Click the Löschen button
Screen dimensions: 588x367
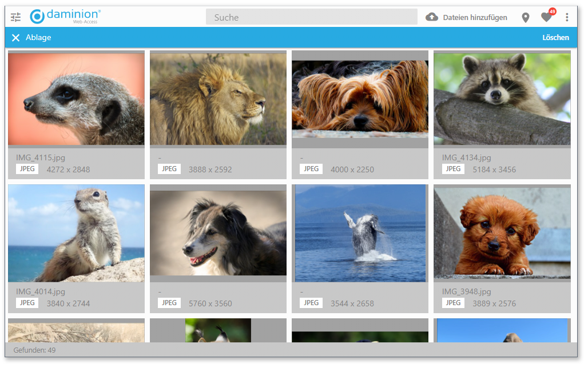tap(555, 38)
